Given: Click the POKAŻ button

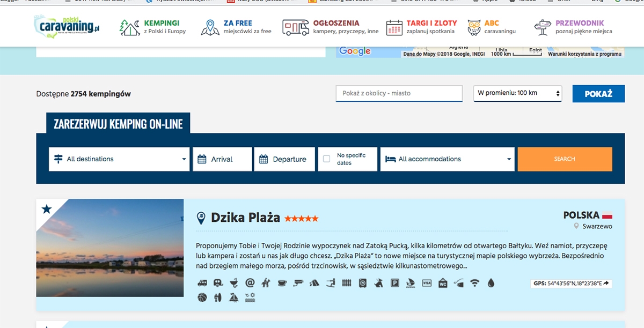Looking at the screenshot, I should 598,94.
